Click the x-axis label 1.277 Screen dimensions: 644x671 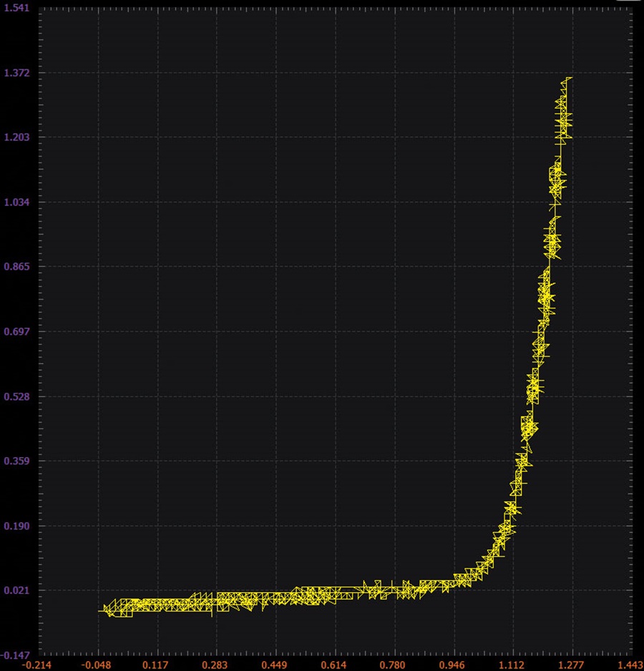click(571, 665)
